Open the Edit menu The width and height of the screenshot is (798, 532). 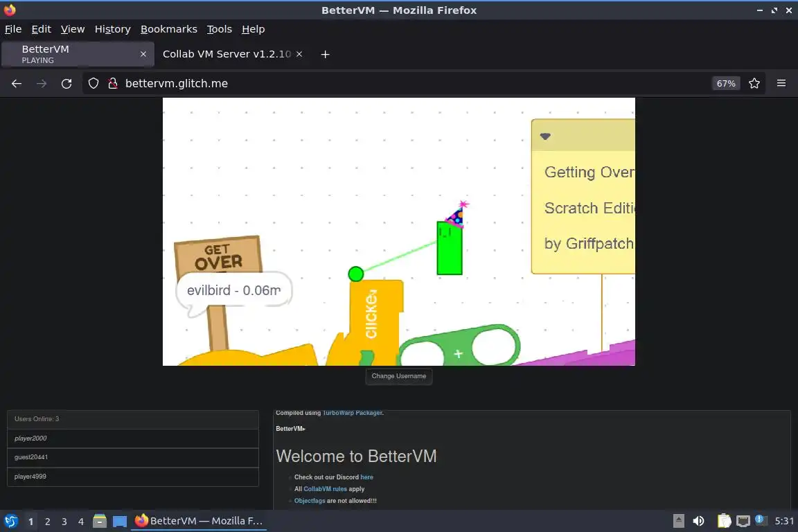pos(42,29)
